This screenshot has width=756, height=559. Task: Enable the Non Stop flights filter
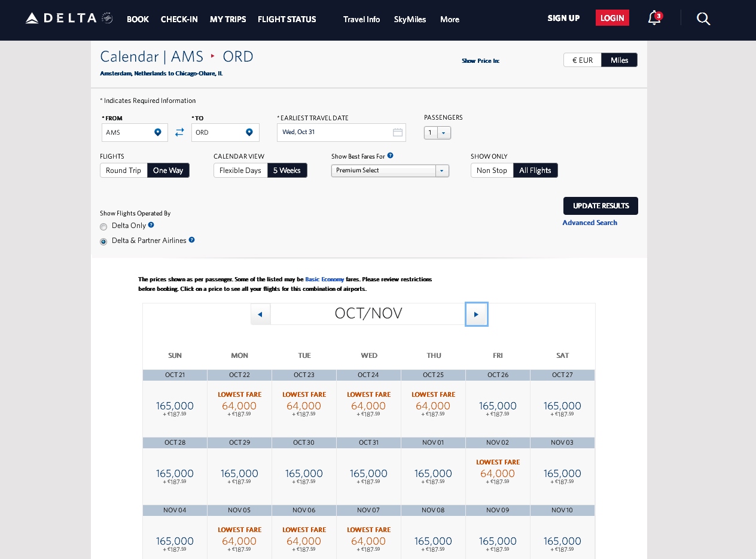click(491, 170)
